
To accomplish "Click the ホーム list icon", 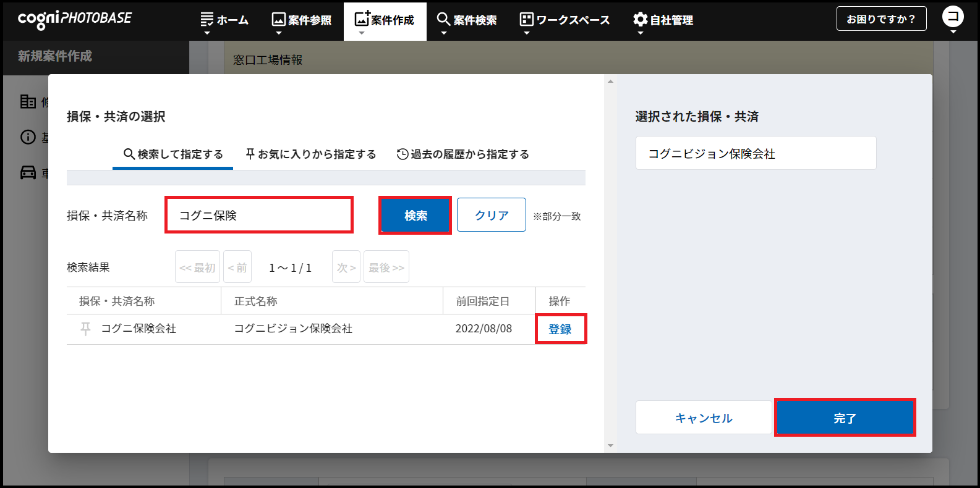I will (207, 19).
